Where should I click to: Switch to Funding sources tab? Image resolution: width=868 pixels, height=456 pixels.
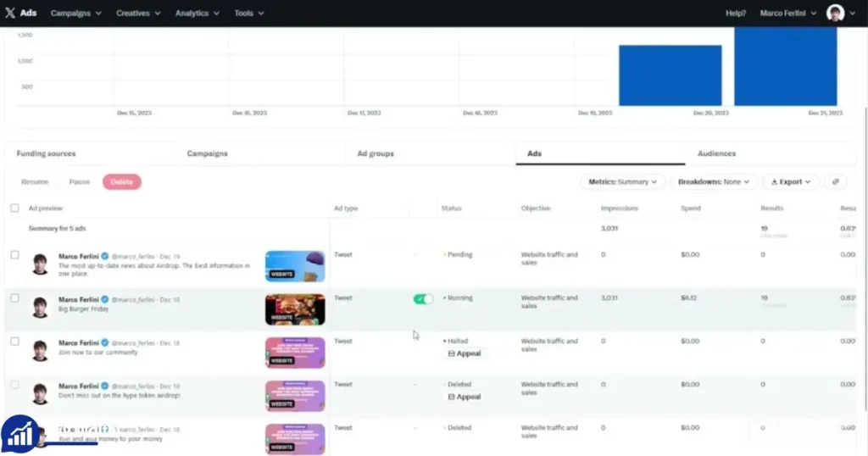(x=46, y=153)
